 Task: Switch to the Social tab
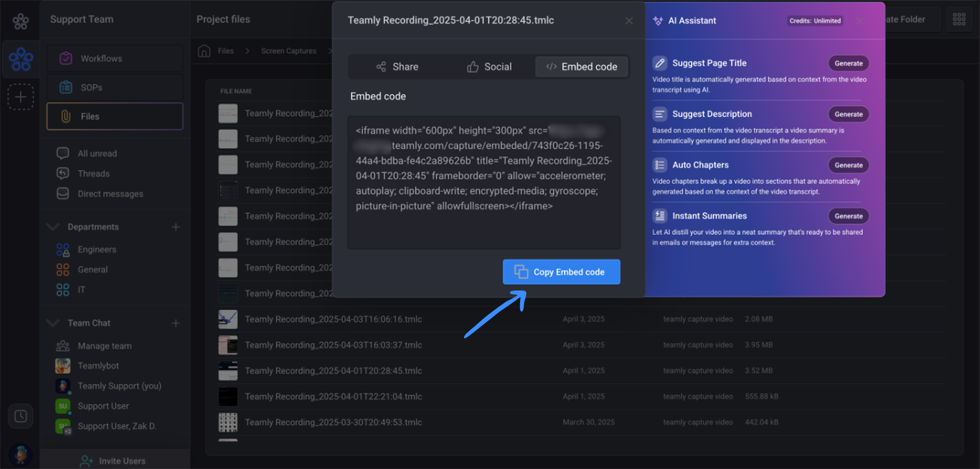point(489,66)
